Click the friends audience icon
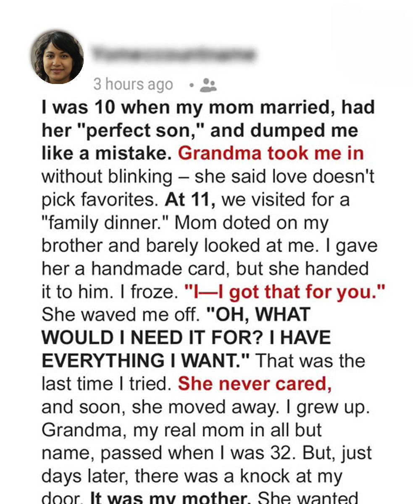Viewport: 420px width, 504px height. (208, 85)
